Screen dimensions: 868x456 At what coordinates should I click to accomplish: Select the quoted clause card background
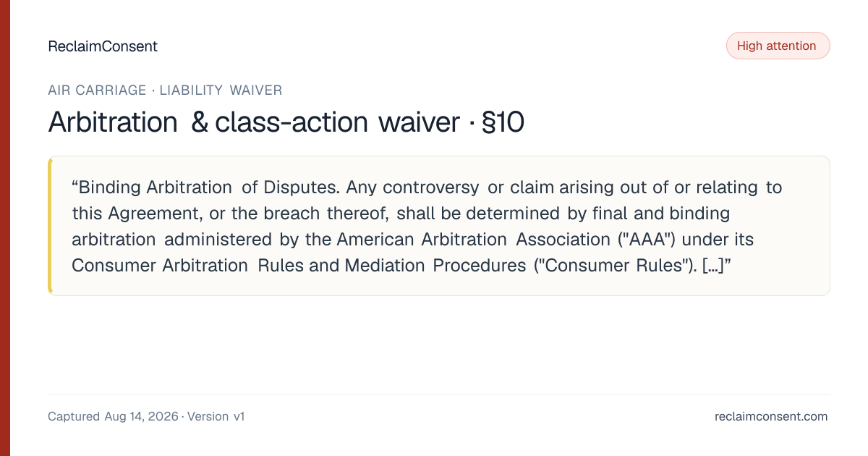pyautogui.click(x=439, y=226)
